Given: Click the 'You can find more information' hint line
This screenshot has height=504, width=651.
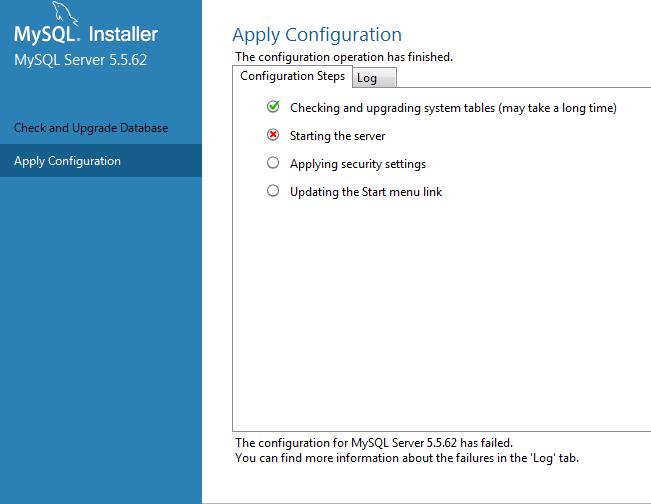Looking at the screenshot, I should pyautogui.click(x=406, y=458).
